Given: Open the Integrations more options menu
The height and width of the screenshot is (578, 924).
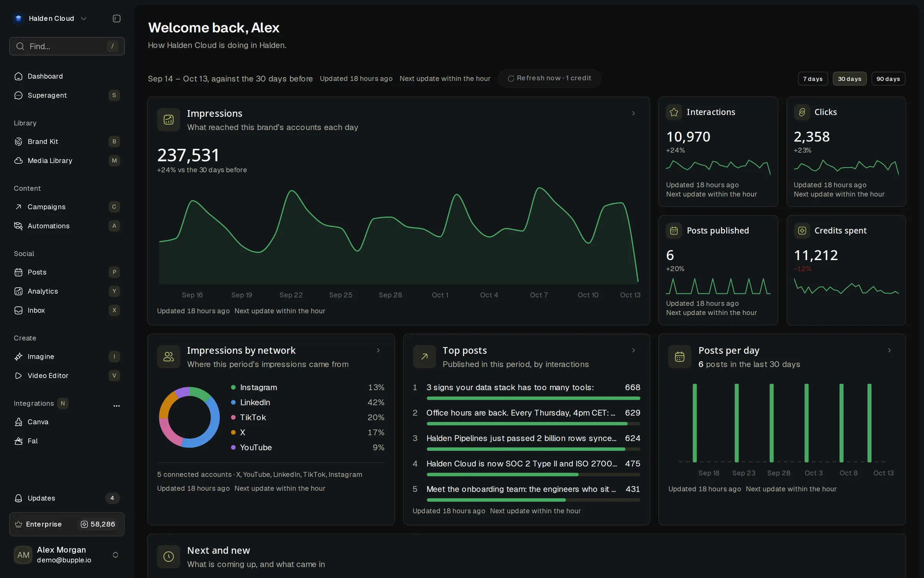Looking at the screenshot, I should (x=117, y=405).
